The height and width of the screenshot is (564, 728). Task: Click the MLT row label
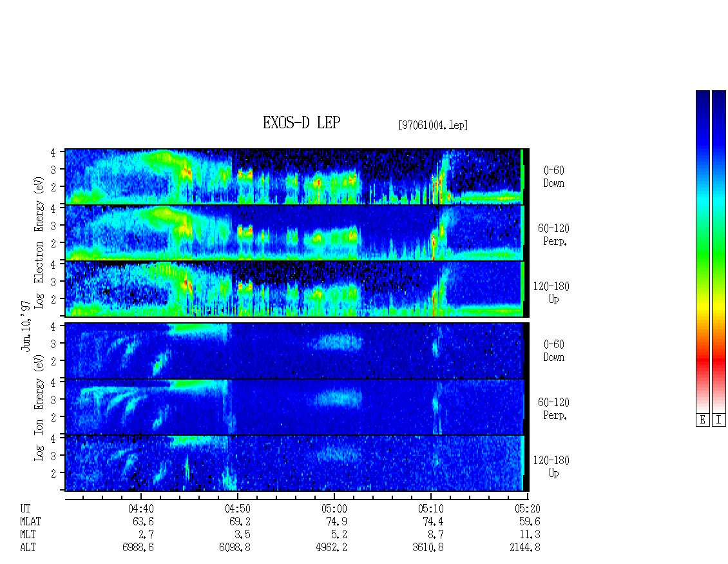click(x=28, y=535)
